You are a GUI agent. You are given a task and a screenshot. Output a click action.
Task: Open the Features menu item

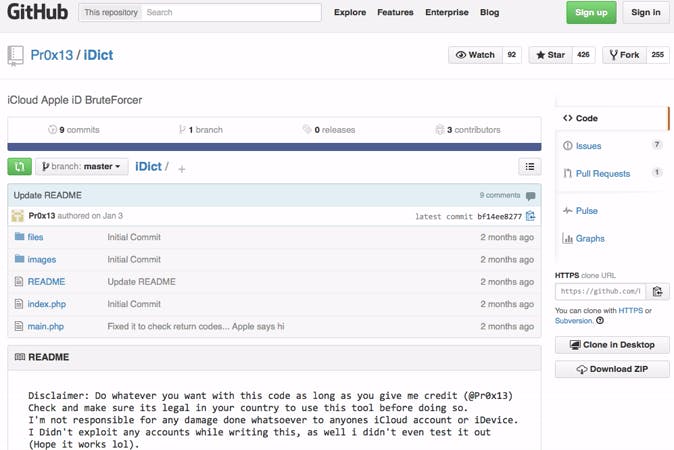click(x=395, y=12)
